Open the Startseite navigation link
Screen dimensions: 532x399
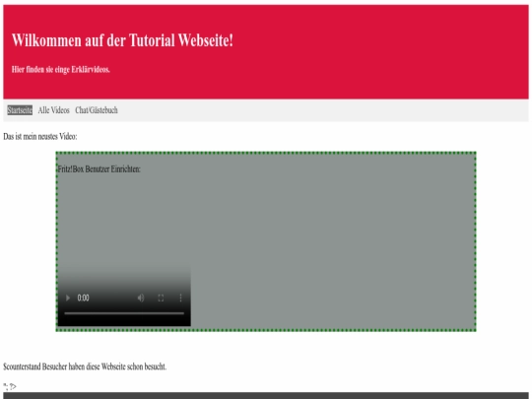[20, 110]
